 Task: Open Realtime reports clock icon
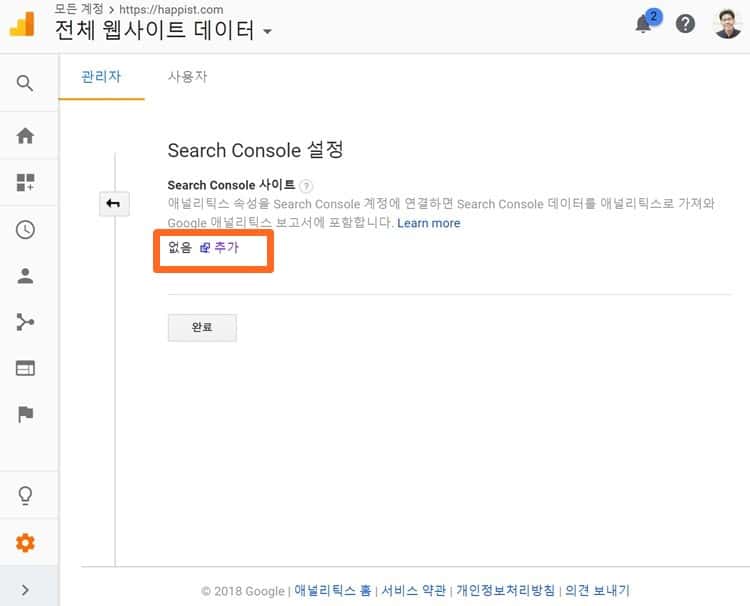coord(25,230)
